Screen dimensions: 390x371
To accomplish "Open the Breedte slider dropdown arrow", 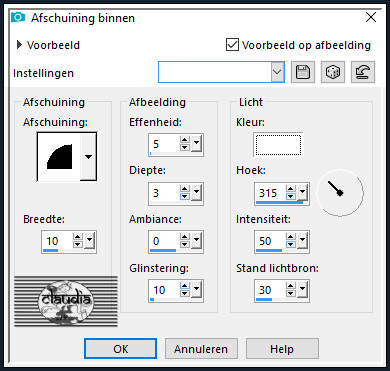I will (89, 241).
